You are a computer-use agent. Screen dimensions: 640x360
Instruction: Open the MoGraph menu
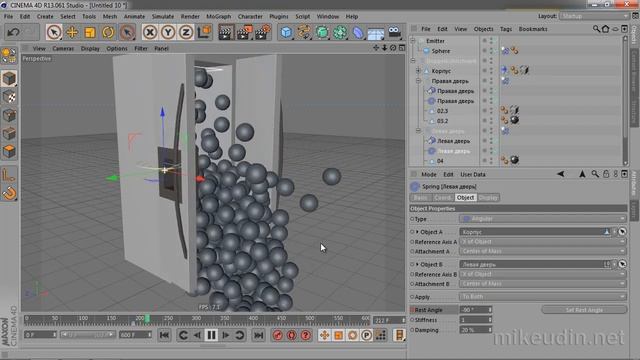point(218,16)
